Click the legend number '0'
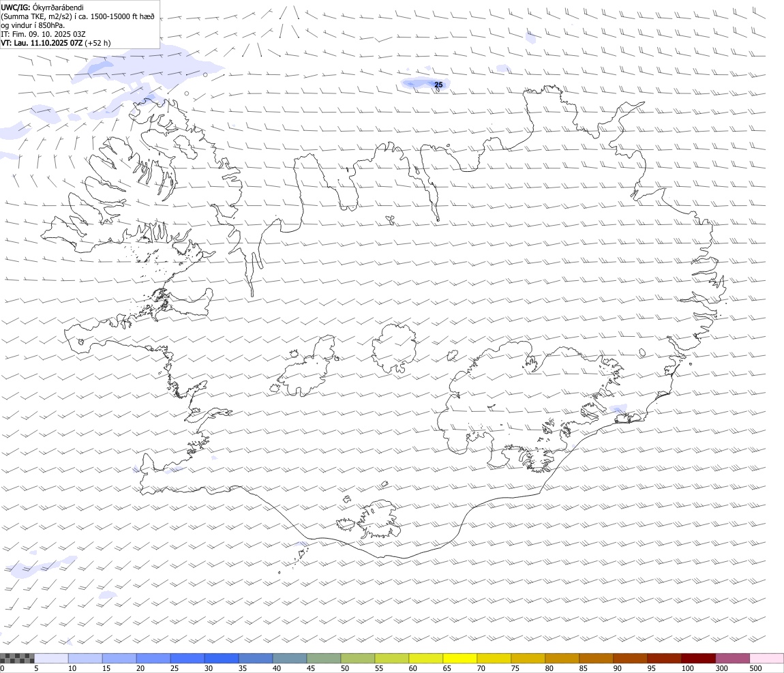The width and height of the screenshot is (784, 673). tap(2, 668)
